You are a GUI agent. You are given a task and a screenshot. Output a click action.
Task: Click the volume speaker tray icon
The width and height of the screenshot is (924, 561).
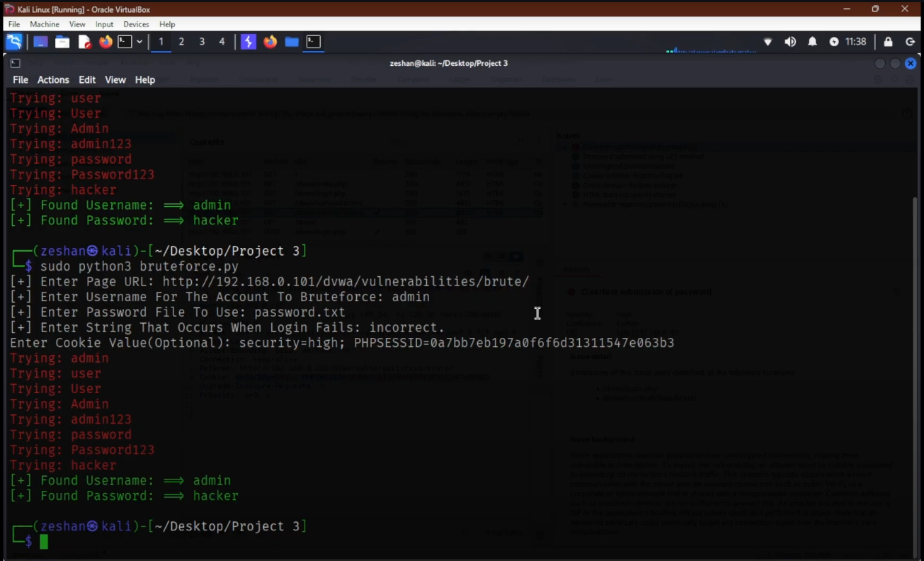tap(790, 42)
